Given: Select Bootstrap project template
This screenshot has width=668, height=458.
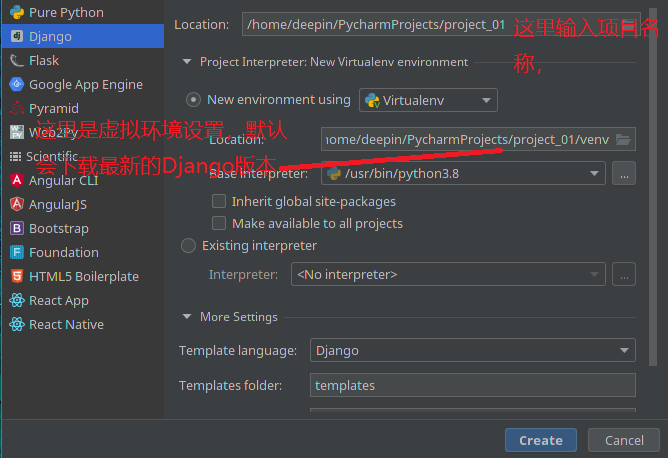Looking at the screenshot, I should [x=83, y=228].
